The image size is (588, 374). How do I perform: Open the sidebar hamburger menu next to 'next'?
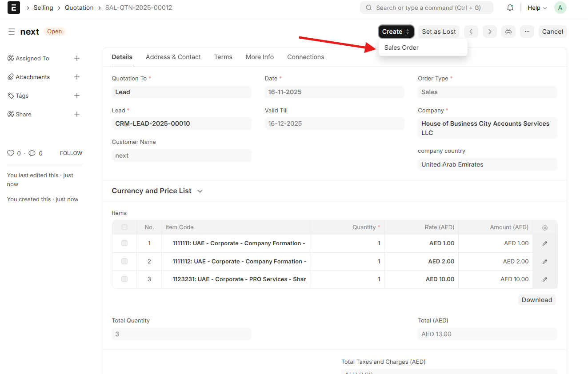[12, 31]
